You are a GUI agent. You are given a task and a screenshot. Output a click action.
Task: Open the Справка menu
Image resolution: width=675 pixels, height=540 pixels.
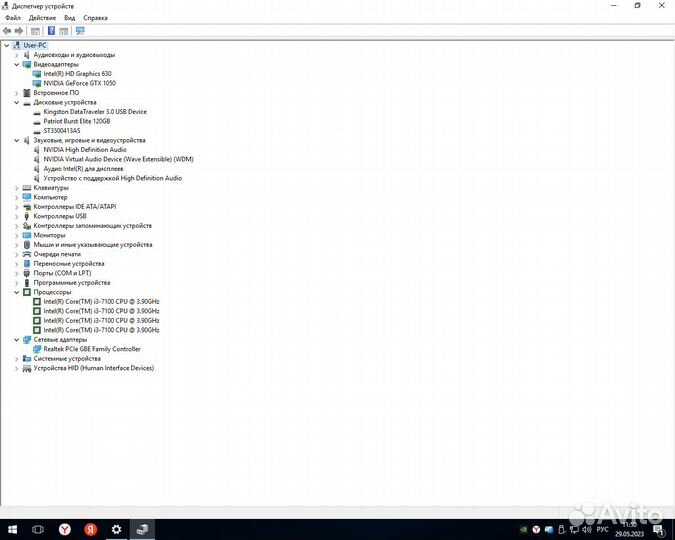[x=95, y=18]
